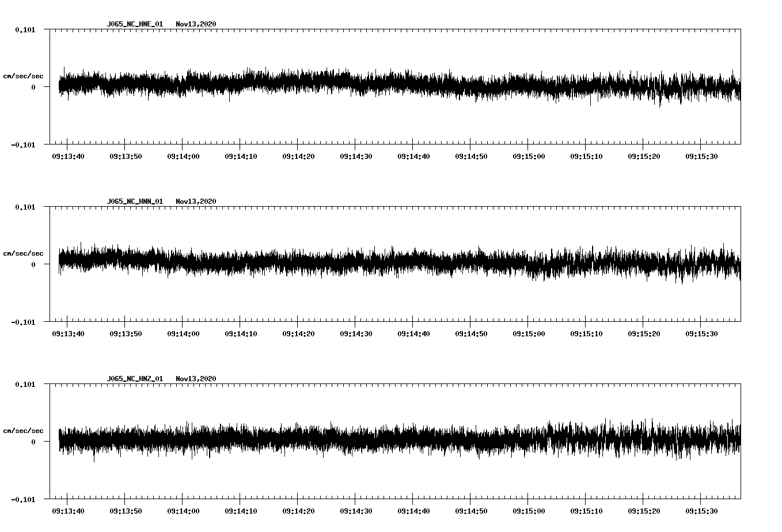Select the 09:15:00 timestamp under bottom plot
Screen dimensions: 782x532
[530, 510]
